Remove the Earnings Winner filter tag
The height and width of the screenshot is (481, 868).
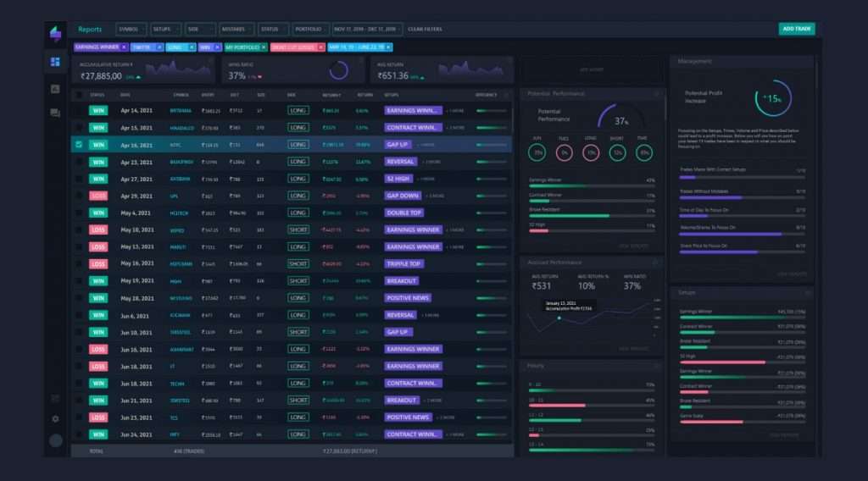click(x=124, y=47)
